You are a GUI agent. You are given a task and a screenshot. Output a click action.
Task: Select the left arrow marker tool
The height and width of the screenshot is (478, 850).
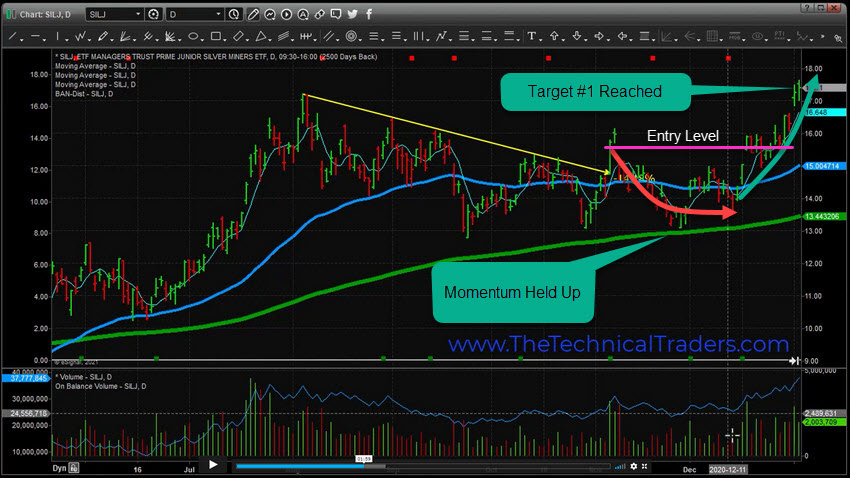coord(622,37)
